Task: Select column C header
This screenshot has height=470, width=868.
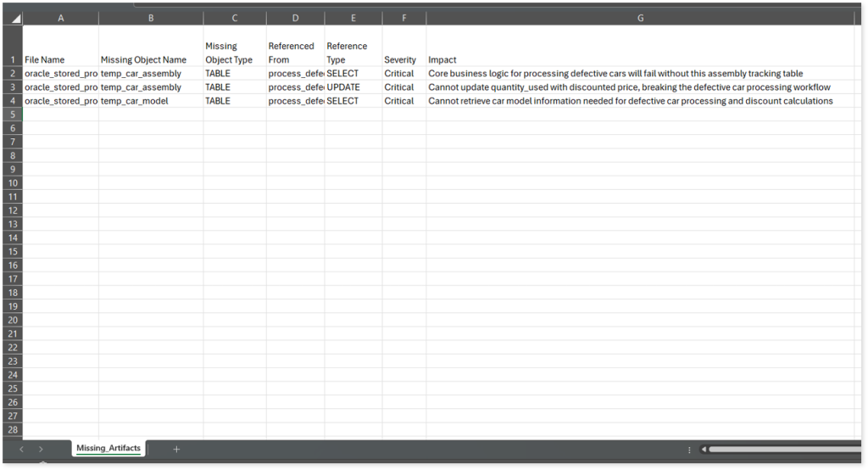Action: click(235, 18)
